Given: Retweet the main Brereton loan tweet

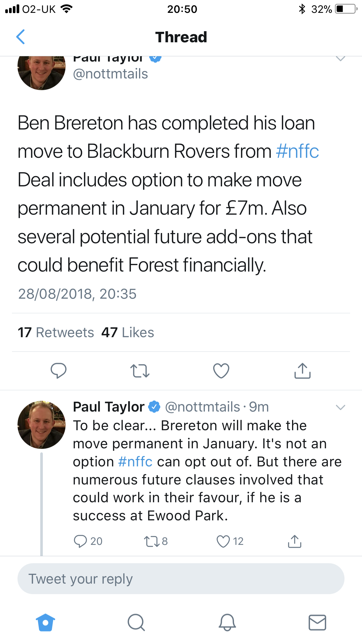Looking at the screenshot, I should coord(140,371).
